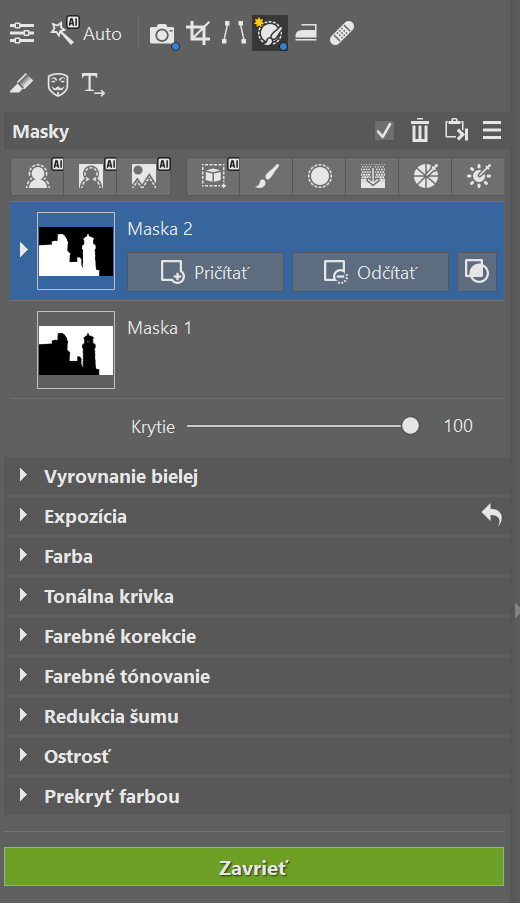Viewport: 520px width, 903px height.
Task: Click the Krytie slider handle
Action: tap(410, 426)
